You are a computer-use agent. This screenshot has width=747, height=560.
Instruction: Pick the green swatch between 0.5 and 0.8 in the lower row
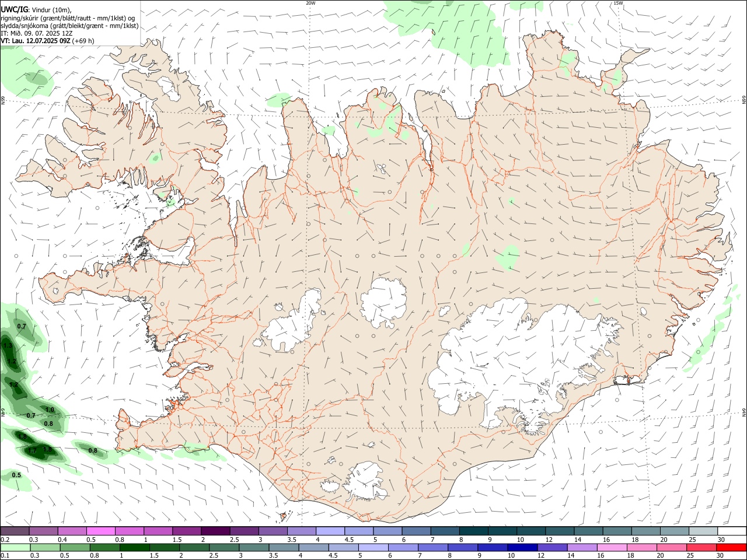tap(75, 548)
